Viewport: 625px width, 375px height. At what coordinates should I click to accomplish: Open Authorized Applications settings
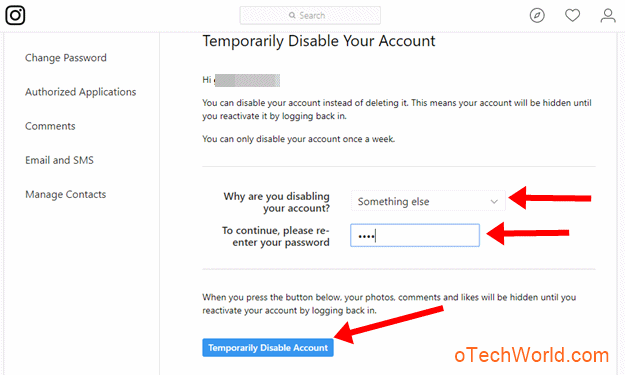pyautogui.click(x=81, y=92)
